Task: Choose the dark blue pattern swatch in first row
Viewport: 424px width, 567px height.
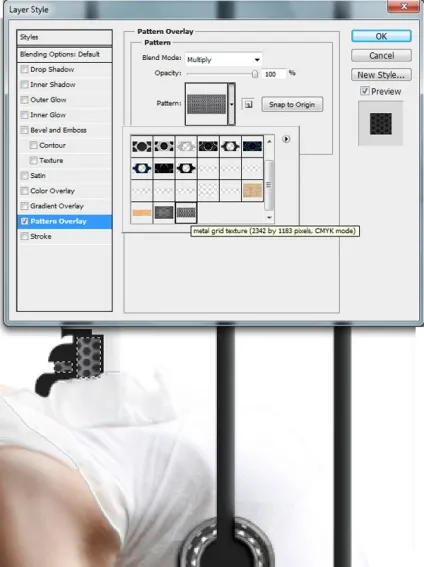Action: 252,146
